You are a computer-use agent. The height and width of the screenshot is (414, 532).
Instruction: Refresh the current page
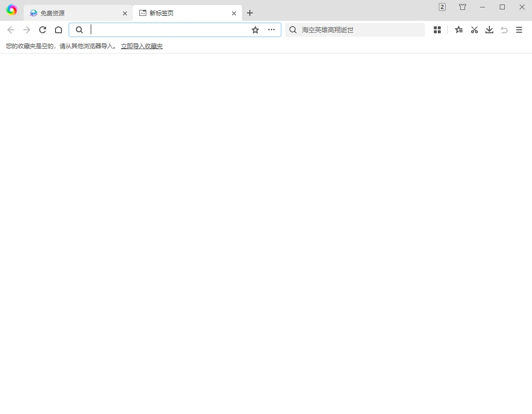[x=43, y=30]
